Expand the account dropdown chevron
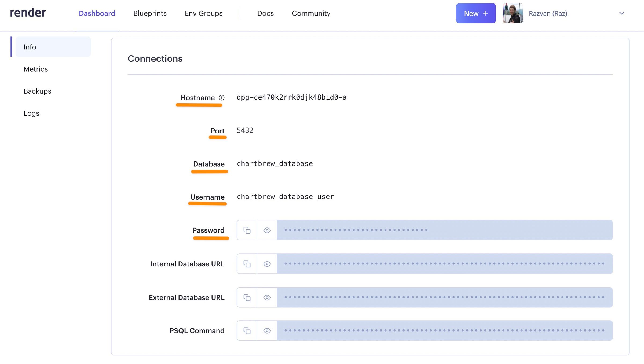 click(622, 13)
